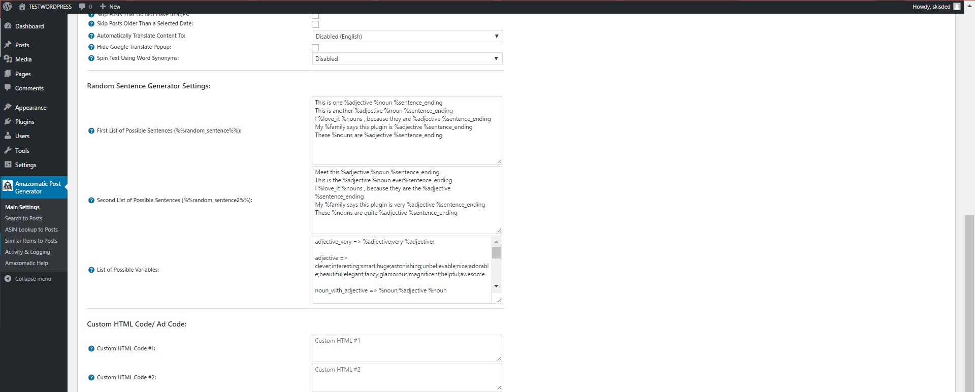The height and width of the screenshot is (392, 980).
Task: Click help icon for Skip Posts Older Than Date
Action: pos(91,23)
